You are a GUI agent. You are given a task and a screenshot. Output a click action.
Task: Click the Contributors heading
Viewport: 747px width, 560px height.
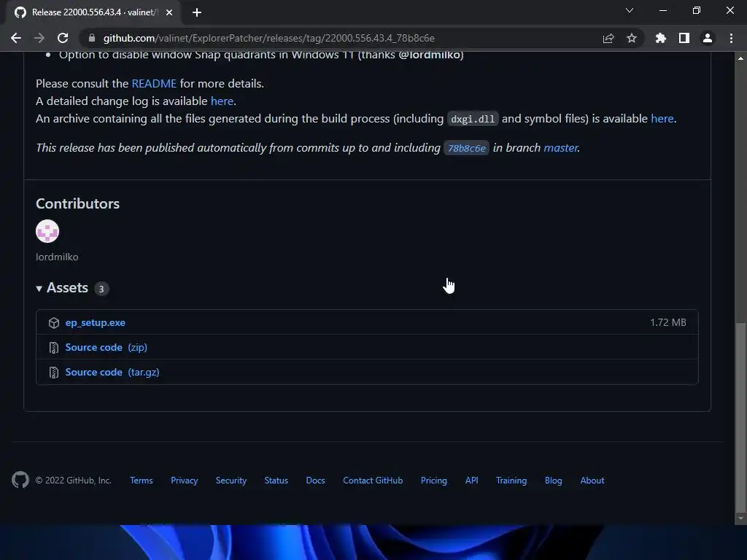click(77, 204)
